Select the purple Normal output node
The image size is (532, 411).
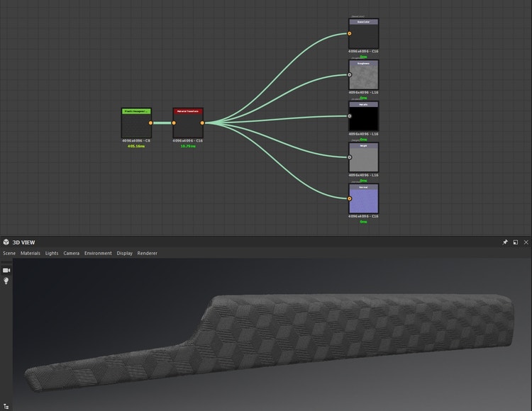tap(363, 198)
